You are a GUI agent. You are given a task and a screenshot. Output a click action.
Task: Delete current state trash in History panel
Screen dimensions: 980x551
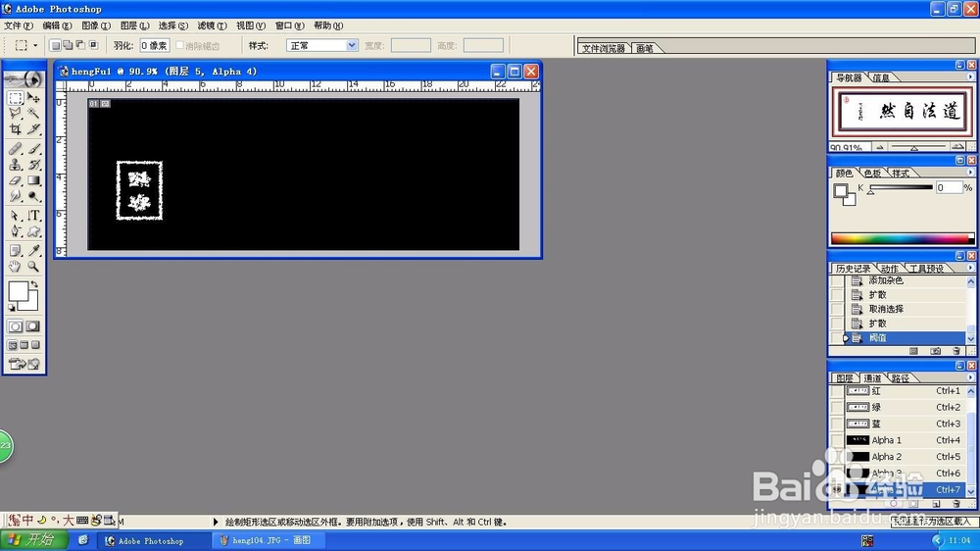[956, 352]
